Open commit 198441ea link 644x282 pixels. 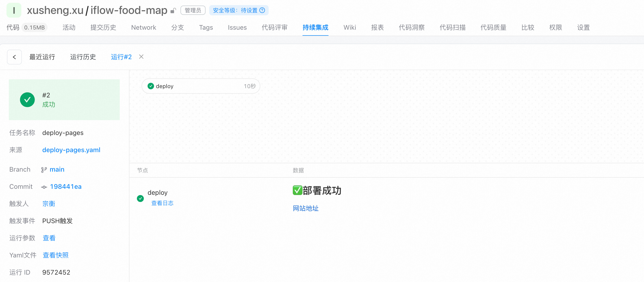[x=65, y=186]
